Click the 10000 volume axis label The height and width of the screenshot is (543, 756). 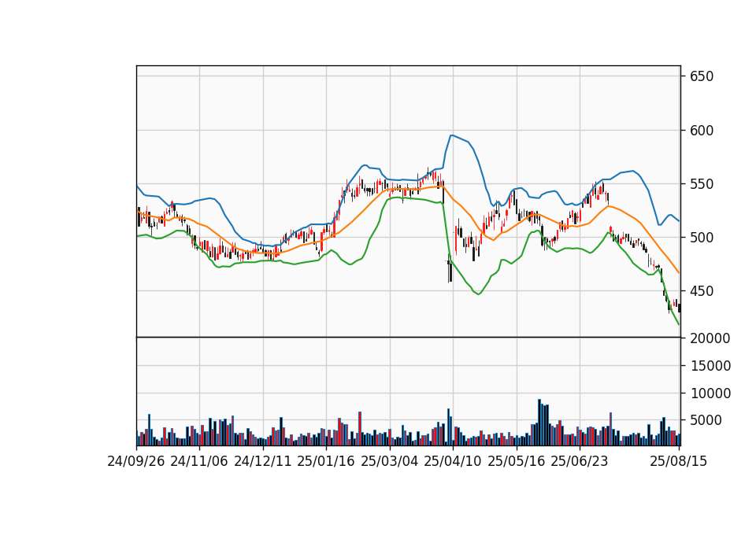coord(710,393)
